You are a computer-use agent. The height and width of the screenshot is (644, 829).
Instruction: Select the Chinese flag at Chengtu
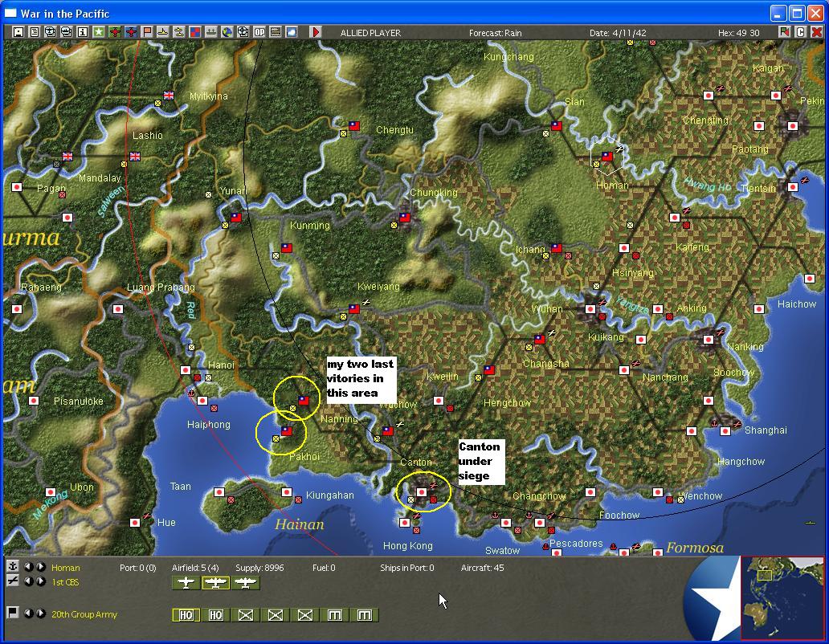(354, 126)
